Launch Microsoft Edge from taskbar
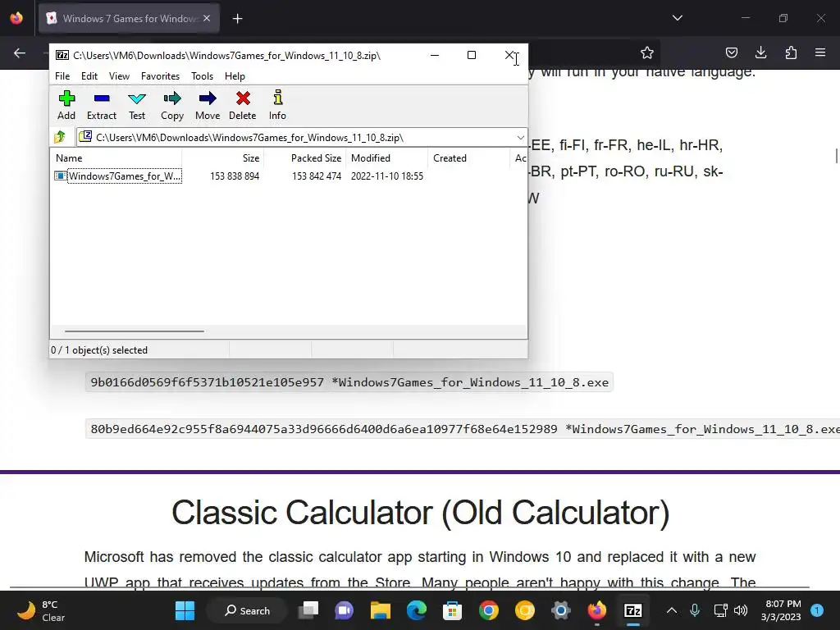 coord(416,610)
